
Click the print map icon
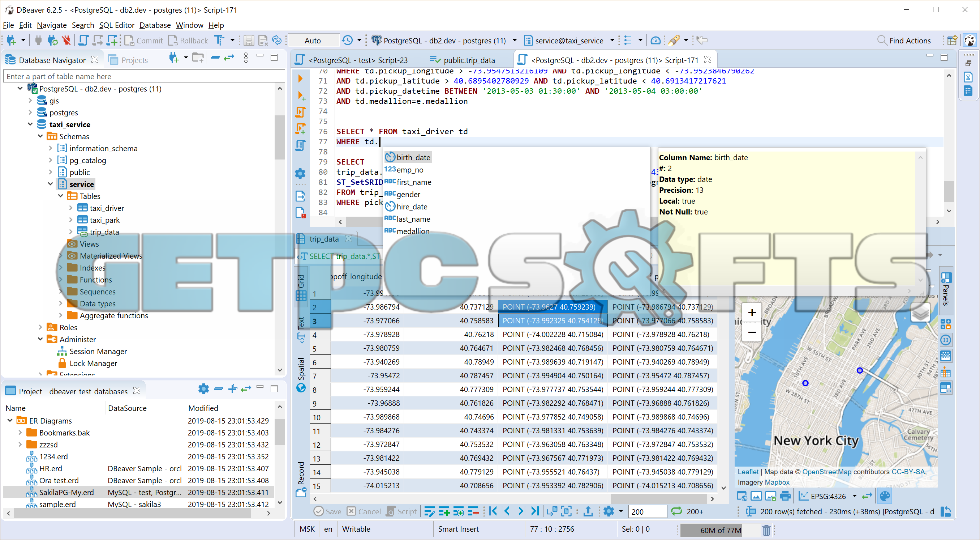coord(785,496)
